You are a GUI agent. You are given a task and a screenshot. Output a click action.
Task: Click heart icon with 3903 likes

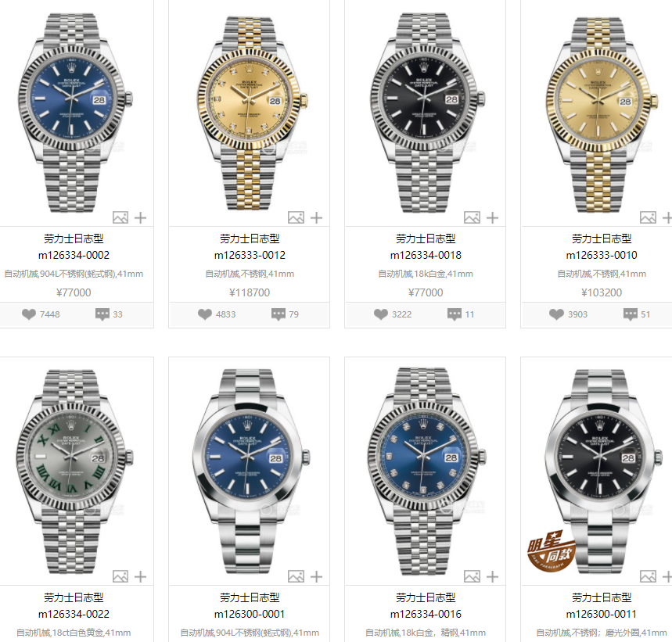coord(556,314)
